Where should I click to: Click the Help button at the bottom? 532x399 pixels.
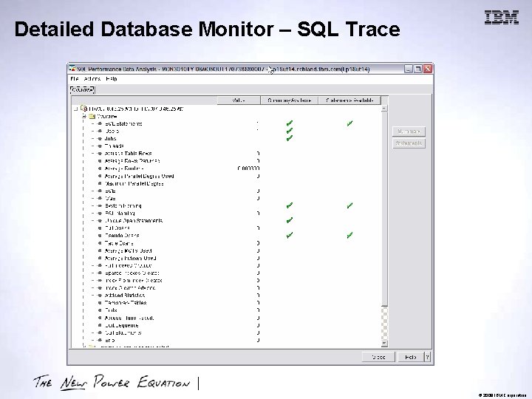(410, 357)
